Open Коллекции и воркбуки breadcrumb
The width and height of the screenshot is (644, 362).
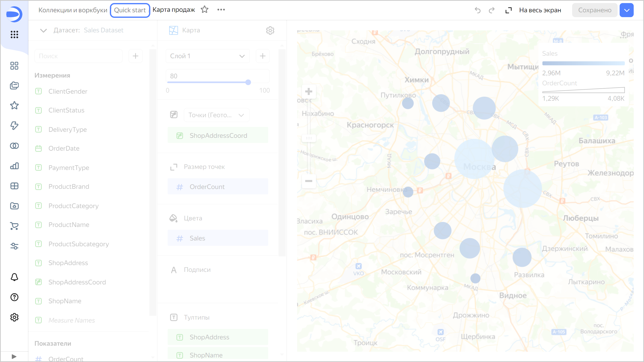(x=73, y=10)
